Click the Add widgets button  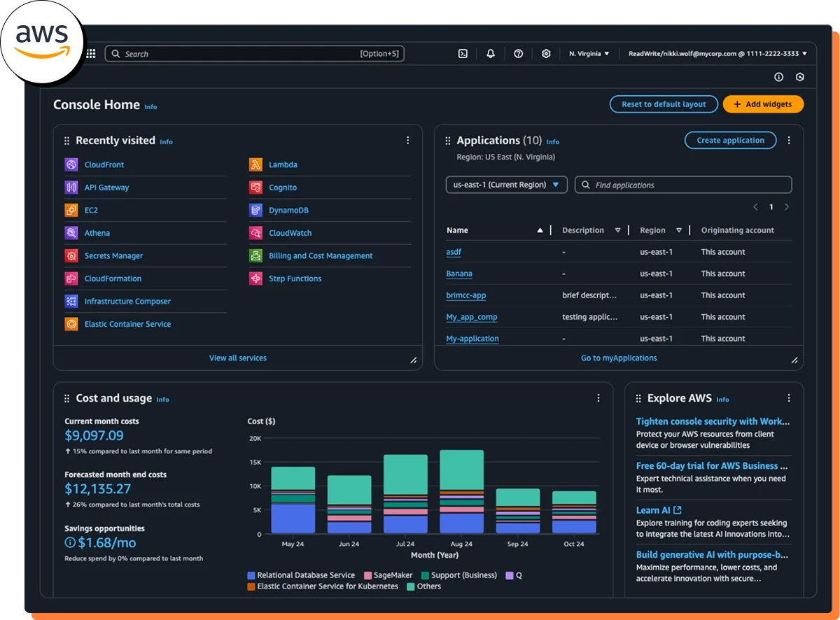coord(763,104)
